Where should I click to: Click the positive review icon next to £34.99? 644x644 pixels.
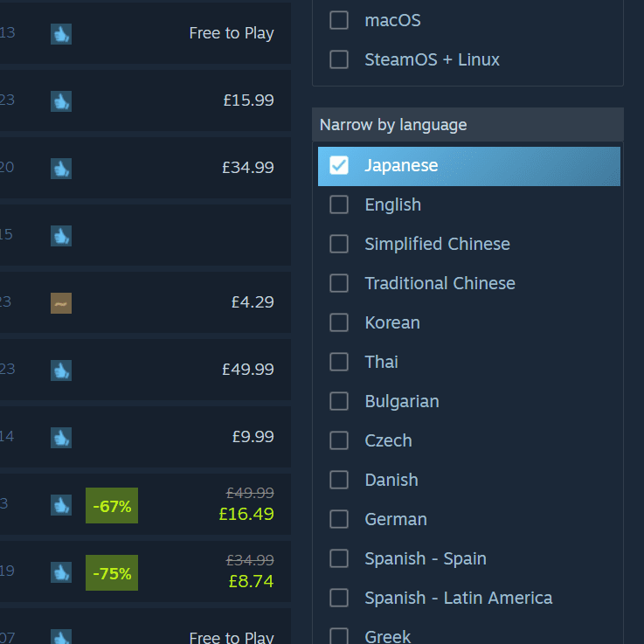[60, 168]
